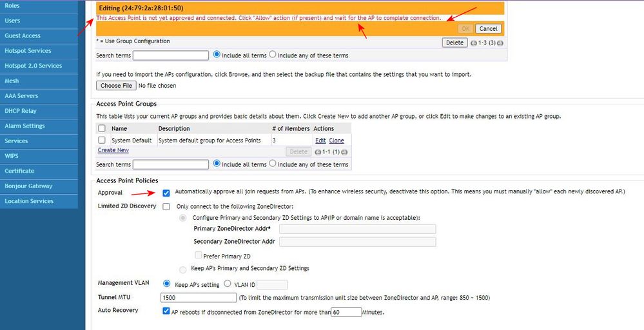The width and height of the screenshot is (644, 330).
Task: Go to Hotspot Services in sidebar
Action: [28, 50]
